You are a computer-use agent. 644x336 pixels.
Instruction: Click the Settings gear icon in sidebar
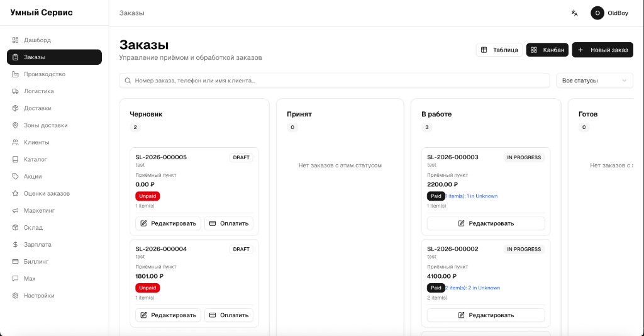coord(16,295)
